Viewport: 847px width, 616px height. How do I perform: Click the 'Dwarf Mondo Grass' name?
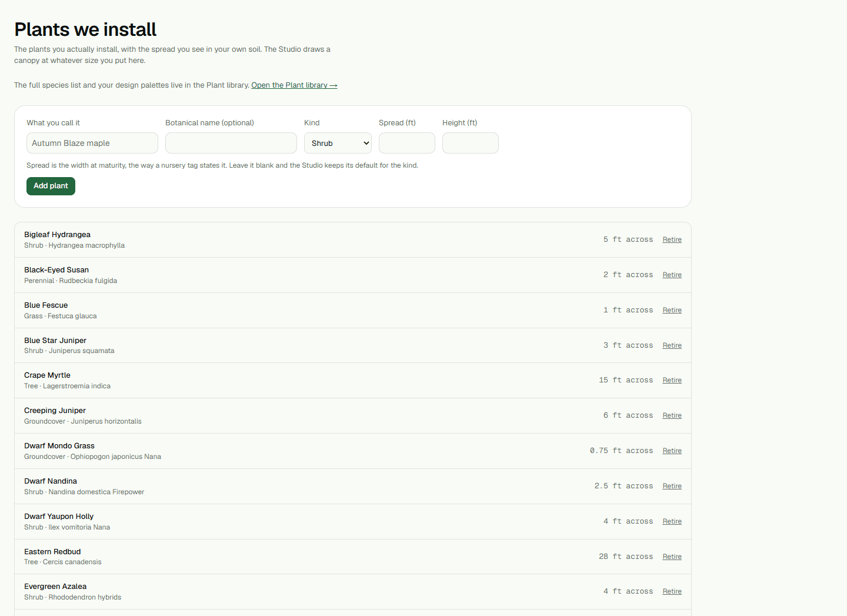59,446
